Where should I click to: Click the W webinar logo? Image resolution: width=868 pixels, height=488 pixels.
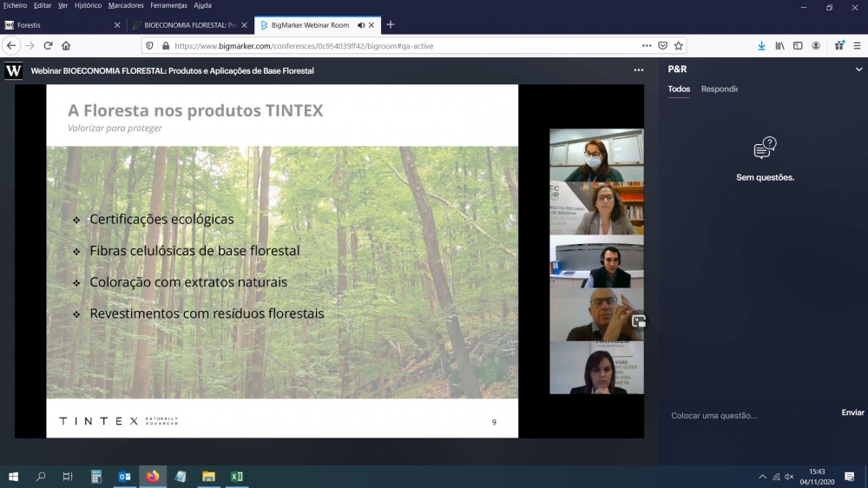13,71
